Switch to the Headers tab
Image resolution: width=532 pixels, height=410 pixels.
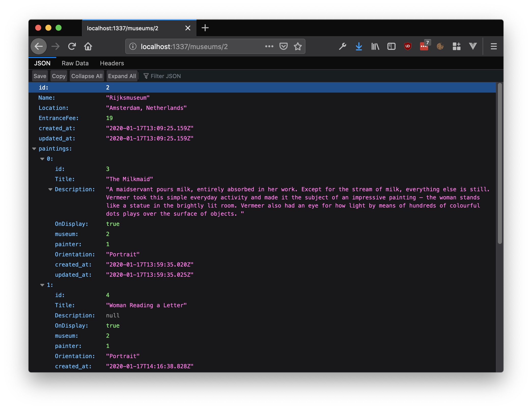[x=112, y=63]
